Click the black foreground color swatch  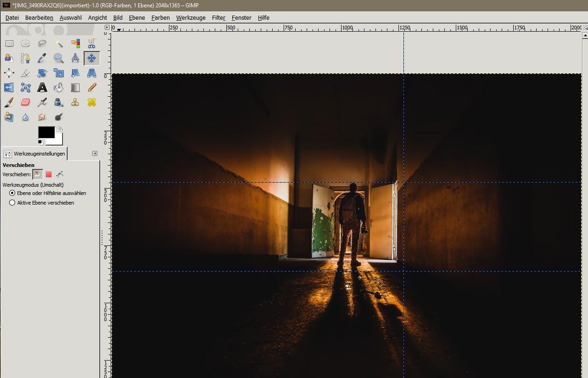[46, 133]
